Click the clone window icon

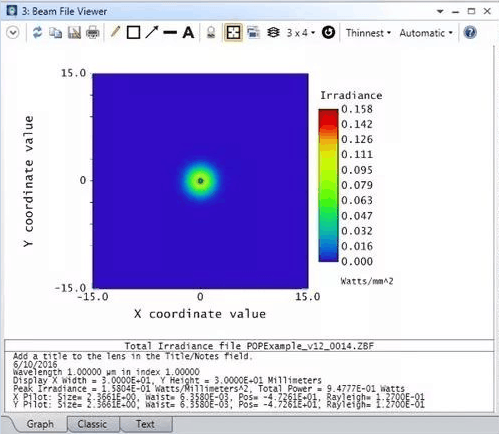tap(253, 33)
